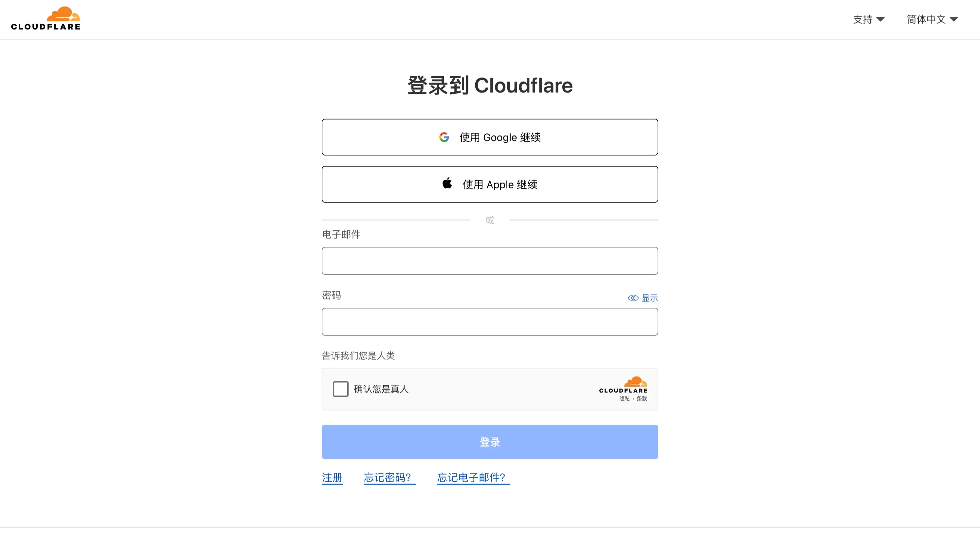Click the Cloudflare logo in the captcha widget
This screenshot has width=980, height=536.
(x=623, y=385)
